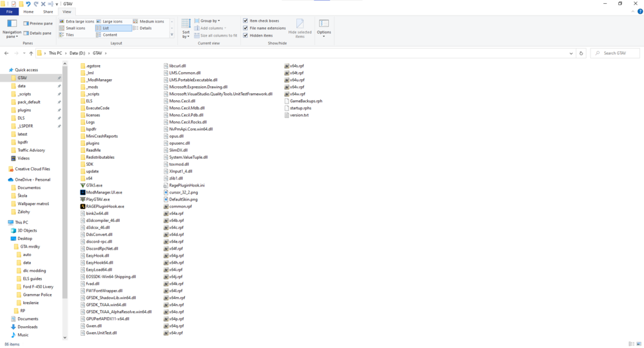Image resolution: width=644 pixels, height=348 pixels.
Task: Select the common.rpf archive
Action: click(x=178, y=206)
